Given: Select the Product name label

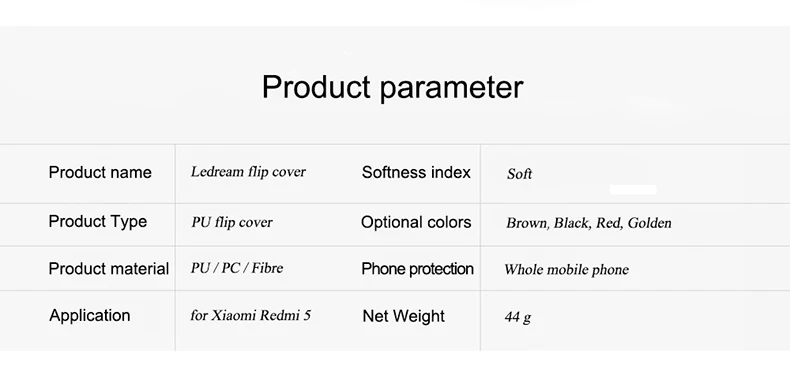Looking at the screenshot, I should [100, 172].
